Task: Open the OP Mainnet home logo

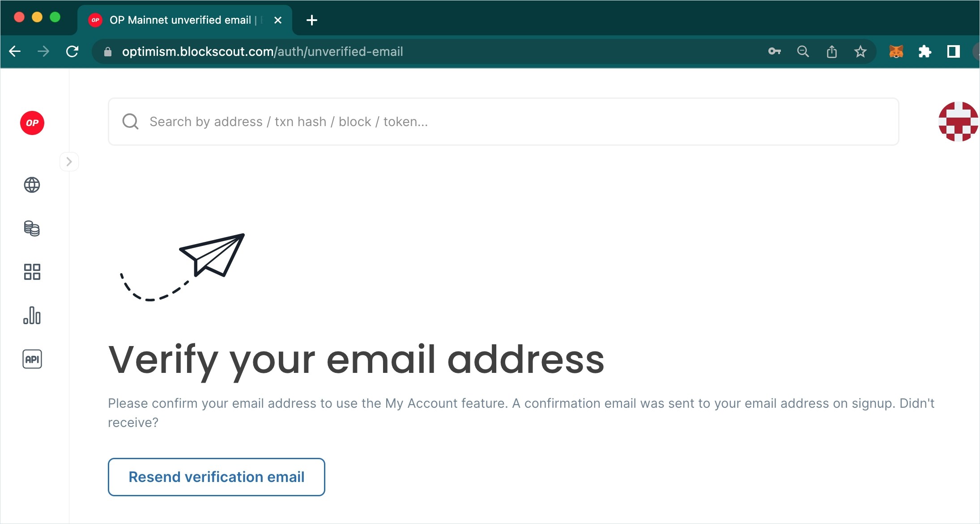Action: (32, 123)
